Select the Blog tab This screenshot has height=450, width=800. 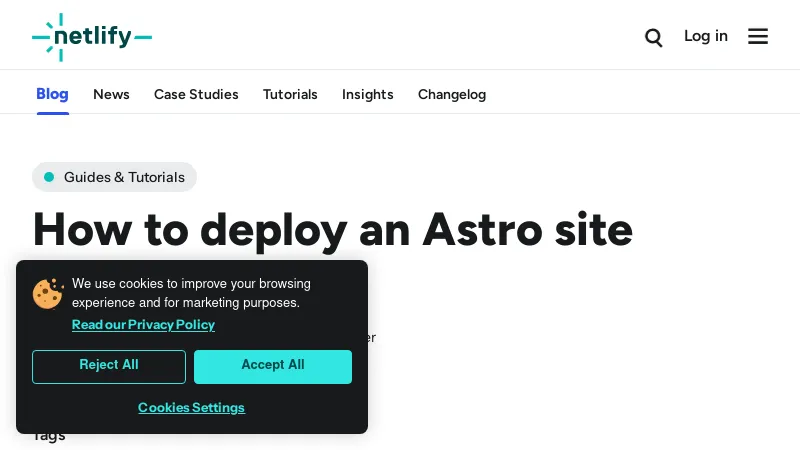pyautogui.click(x=52, y=94)
